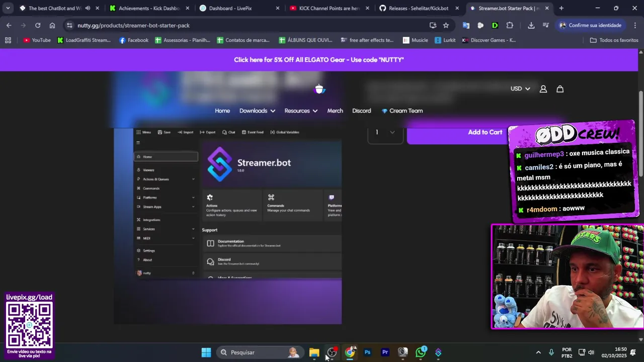Open the volume tray icon
The height and width of the screenshot is (362, 644).
click(x=591, y=352)
